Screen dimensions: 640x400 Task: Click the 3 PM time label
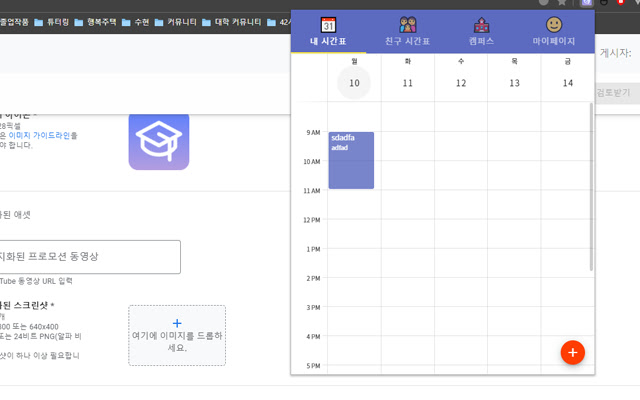pos(313,307)
